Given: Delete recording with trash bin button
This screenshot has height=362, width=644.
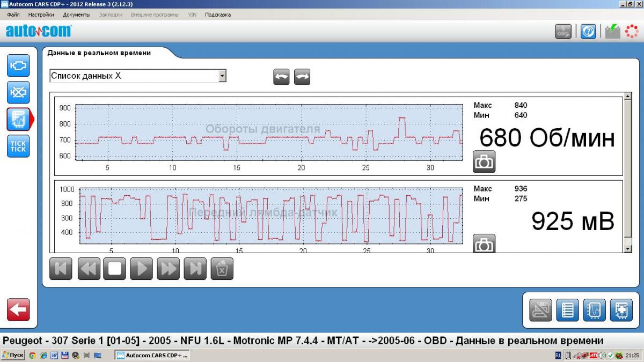Looking at the screenshot, I should (222, 269).
